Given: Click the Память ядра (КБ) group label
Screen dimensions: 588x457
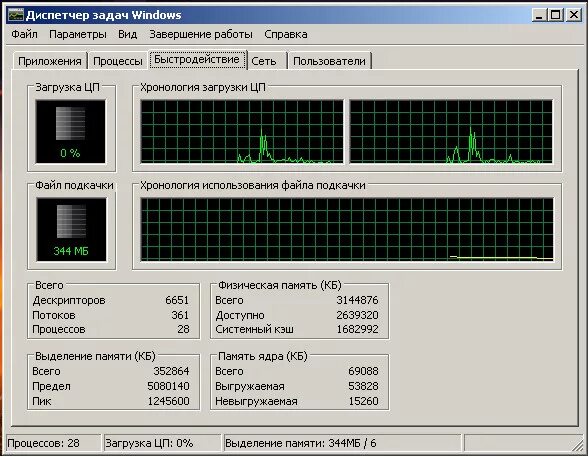Looking at the screenshot, I should [262, 356].
